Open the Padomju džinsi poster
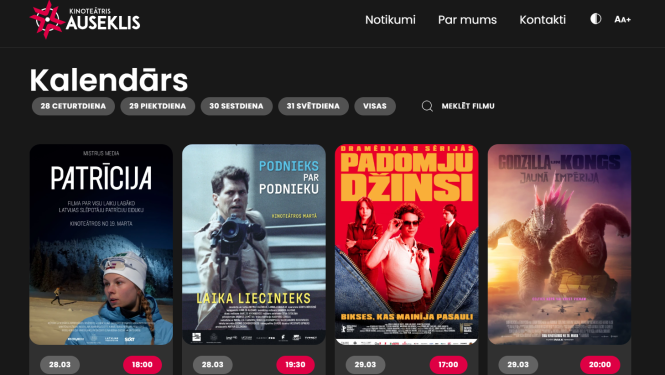 (x=407, y=244)
